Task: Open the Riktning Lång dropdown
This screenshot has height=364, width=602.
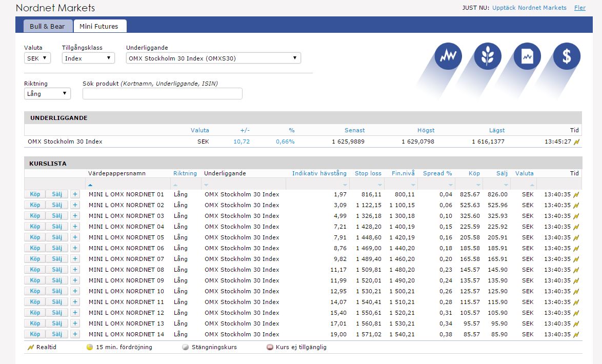Action: click(47, 94)
